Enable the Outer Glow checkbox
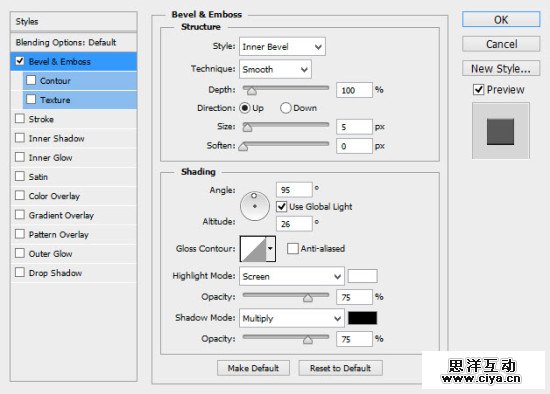 pyautogui.click(x=20, y=253)
